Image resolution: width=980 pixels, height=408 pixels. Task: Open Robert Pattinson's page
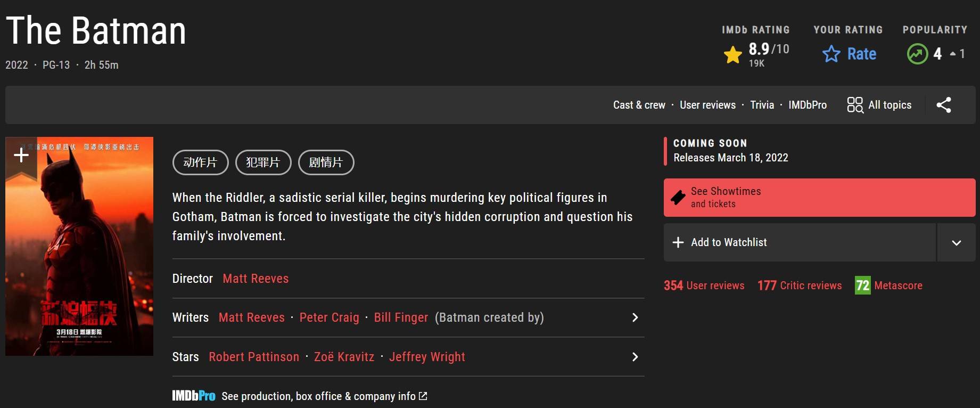pos(254,357)
